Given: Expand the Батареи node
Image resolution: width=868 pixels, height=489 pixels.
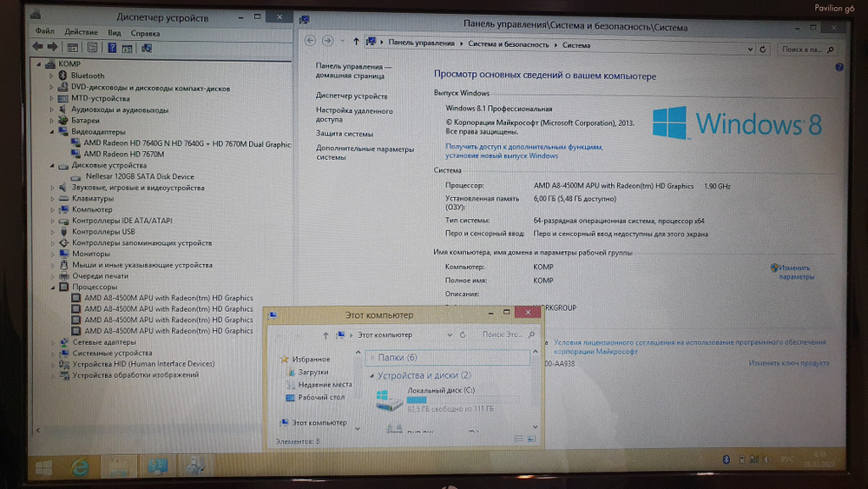Looking at the screenshot, I should [x=51, y=120].
